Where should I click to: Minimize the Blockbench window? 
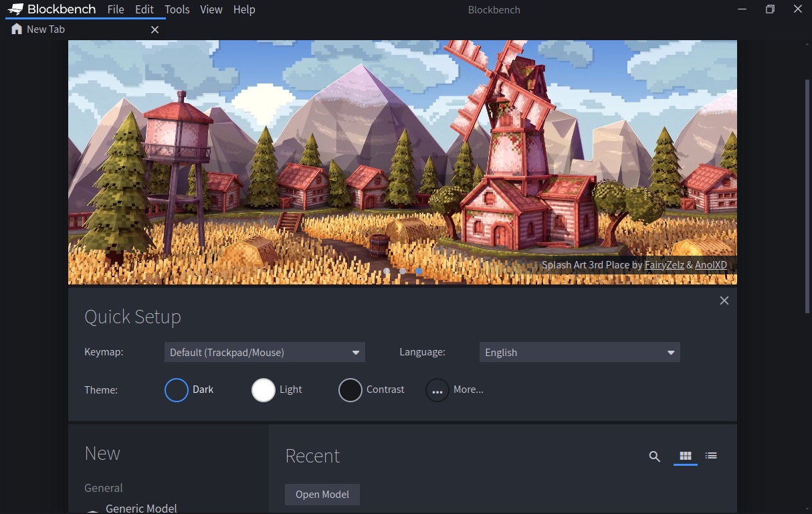pyautogui.click(x=742, y=9)
